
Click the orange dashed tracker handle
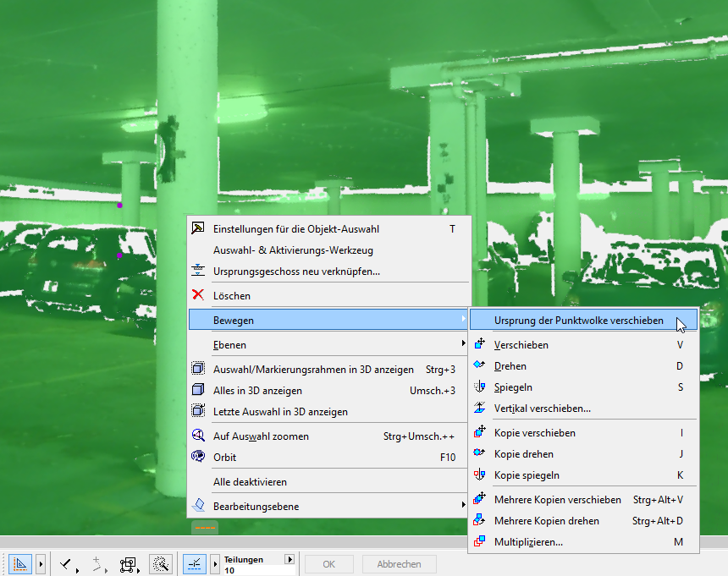205,528
